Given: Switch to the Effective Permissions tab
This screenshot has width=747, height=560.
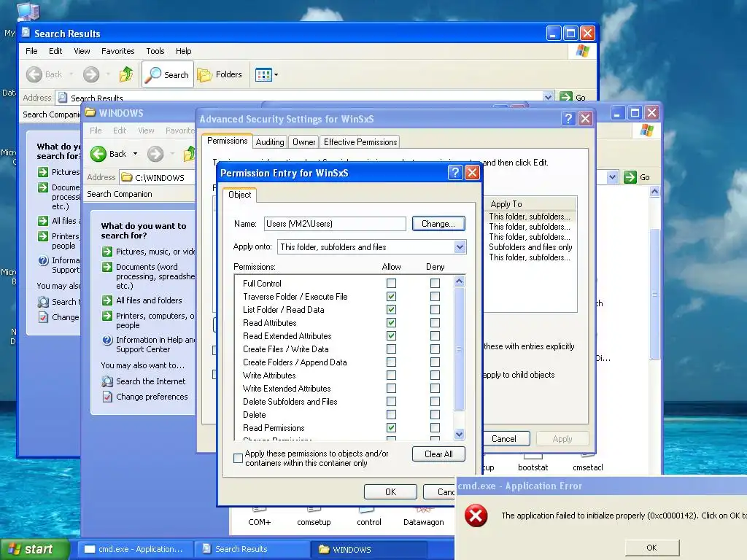Looking at the screenshot, I should pos(360,142).
